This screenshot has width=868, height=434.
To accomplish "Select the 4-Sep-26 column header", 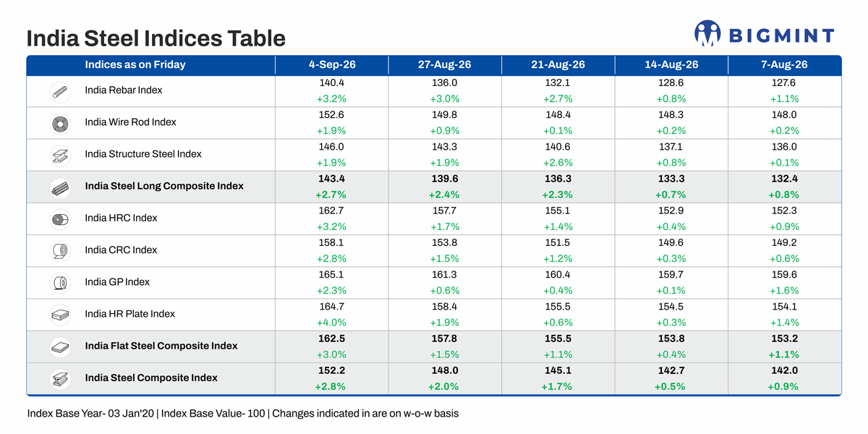I will pyautogui.click(x=332, y=64).
